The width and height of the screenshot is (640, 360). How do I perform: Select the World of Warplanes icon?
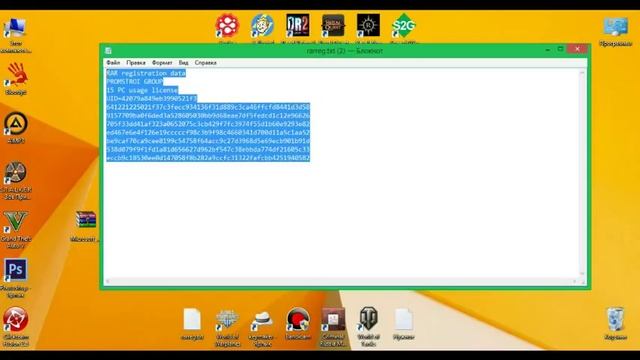coord(227,319)
